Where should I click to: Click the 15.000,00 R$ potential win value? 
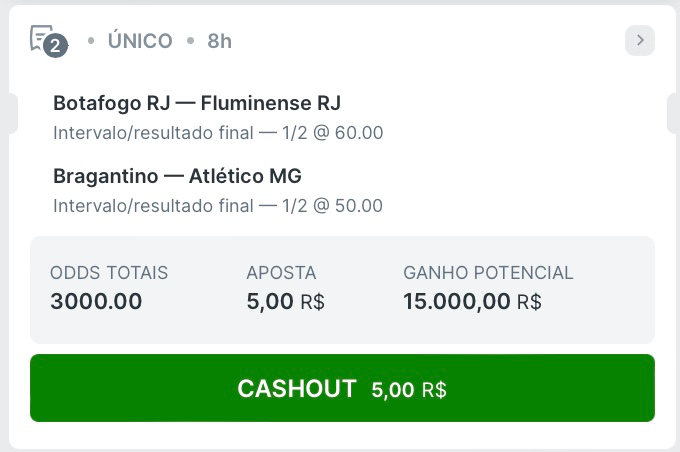click(472, 301)
